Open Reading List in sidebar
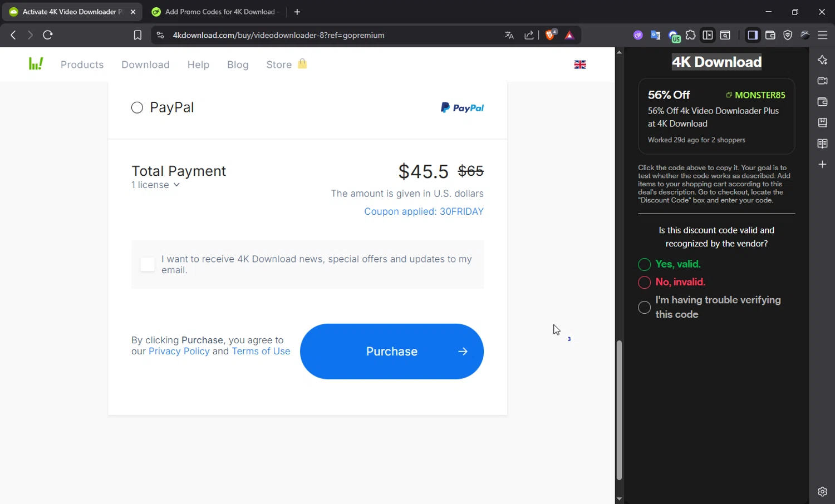This screenshot has width=835, height=504. coord(822,144)
